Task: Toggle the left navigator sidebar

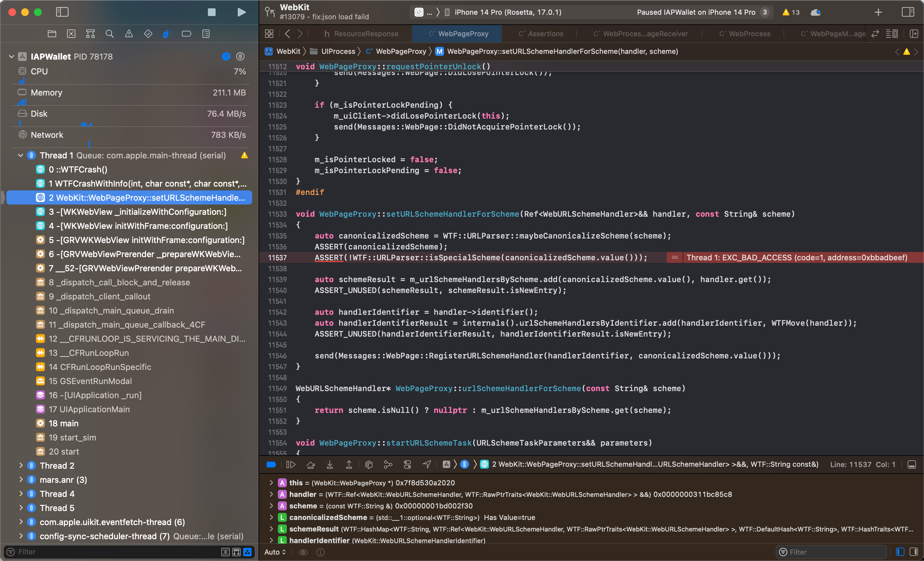Action: [62, 12]
